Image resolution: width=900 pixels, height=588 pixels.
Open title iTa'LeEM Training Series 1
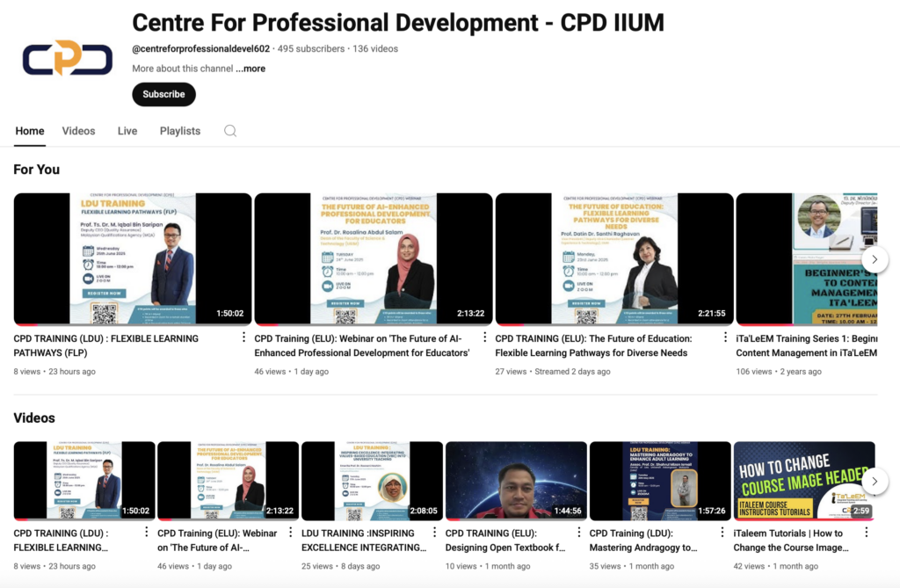(x=807, y=345)
